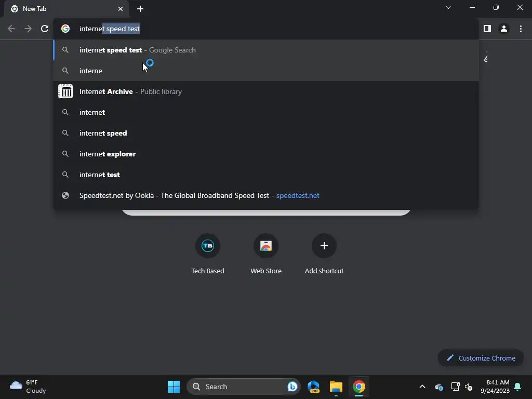
Task: Click the Tech Based shortcut label
Action: [208, 271]
